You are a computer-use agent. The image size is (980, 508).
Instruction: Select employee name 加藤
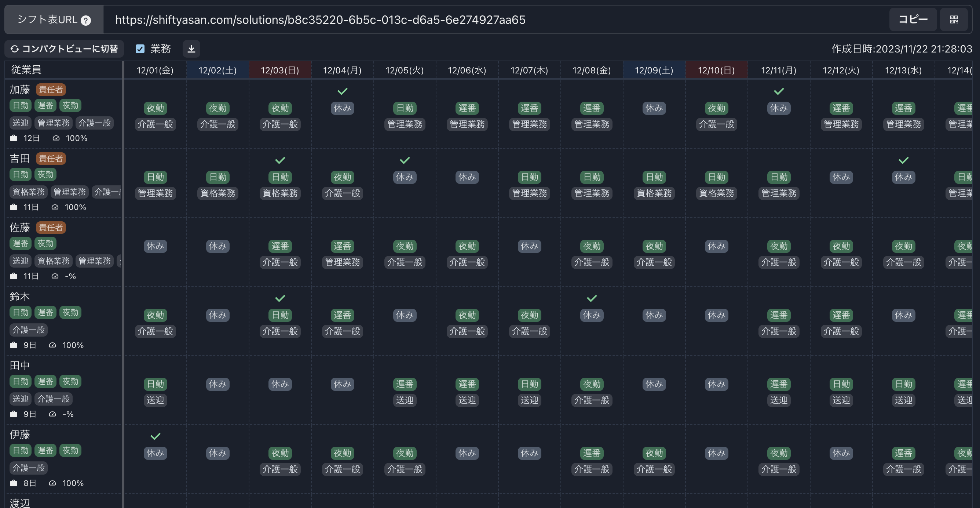20,90
